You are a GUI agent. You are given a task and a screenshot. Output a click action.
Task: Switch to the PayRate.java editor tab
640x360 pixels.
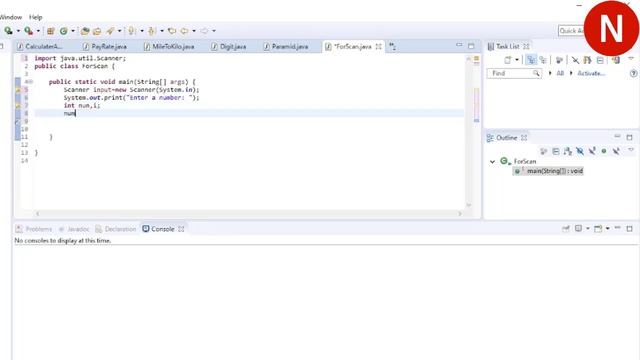point(104,47)
